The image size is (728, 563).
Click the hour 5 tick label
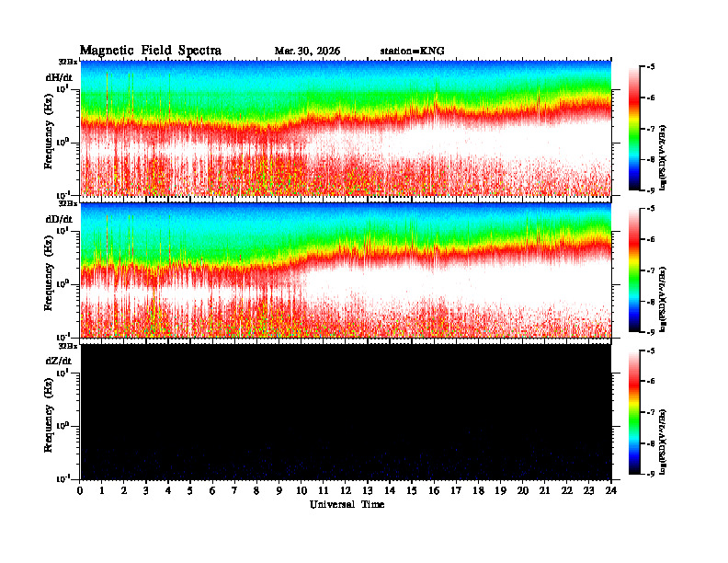(x=190, y=491)
